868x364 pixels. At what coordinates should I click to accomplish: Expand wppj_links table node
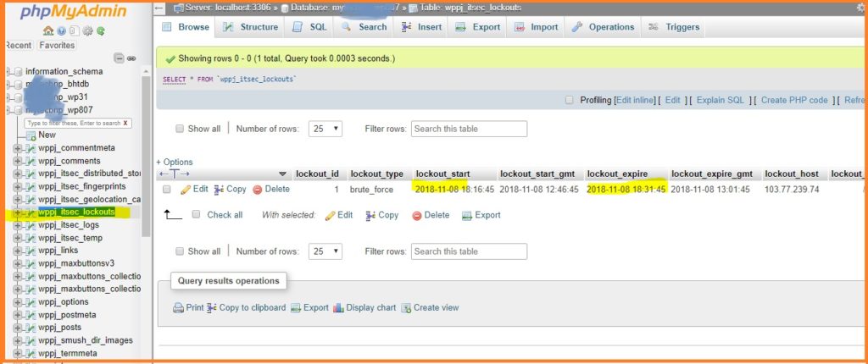pyautogui.click(x=17, y=251)
